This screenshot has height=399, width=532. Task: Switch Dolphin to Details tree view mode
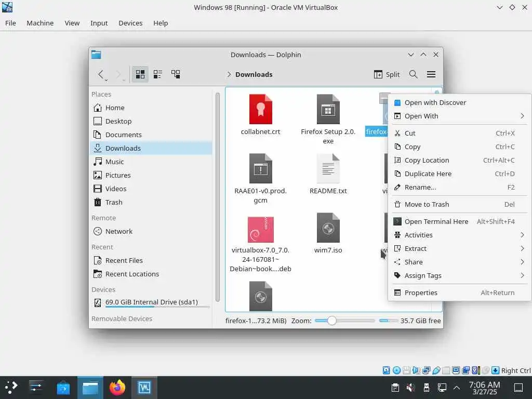[176, 74]
